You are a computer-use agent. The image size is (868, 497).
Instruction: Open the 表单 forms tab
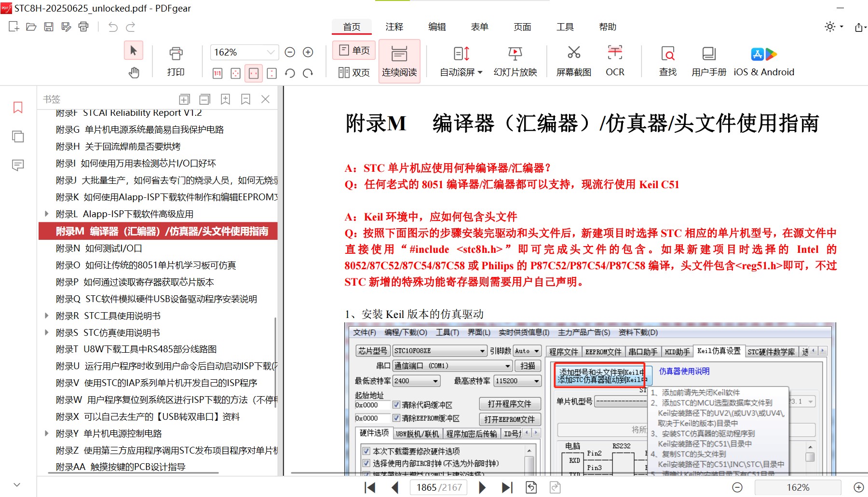479,27
